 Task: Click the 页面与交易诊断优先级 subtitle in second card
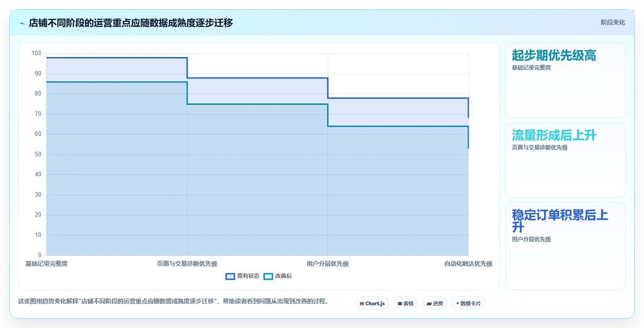(540, 148)
